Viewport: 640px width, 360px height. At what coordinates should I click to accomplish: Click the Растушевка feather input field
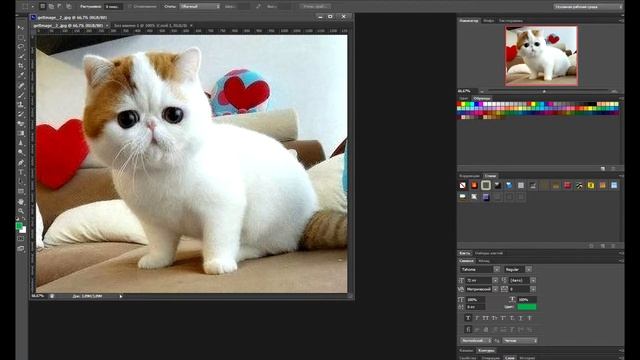coord(113,7)
